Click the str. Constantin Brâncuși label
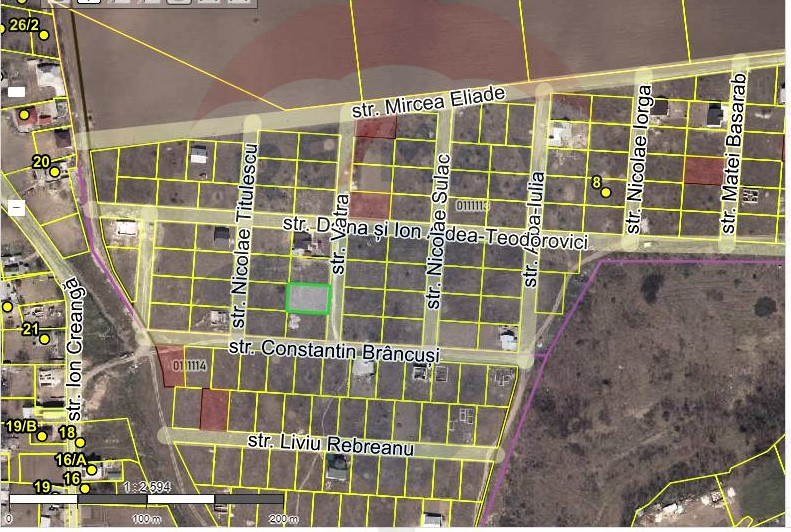The height and width of the screenshot is (532, 791). (x=334, y=350)
